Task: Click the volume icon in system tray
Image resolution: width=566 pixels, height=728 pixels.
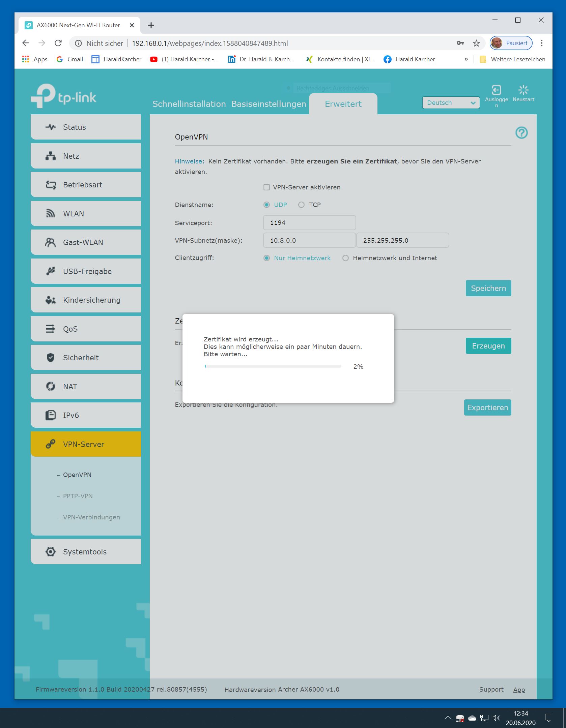Action: pyautogui.click(x=496, y=718)
